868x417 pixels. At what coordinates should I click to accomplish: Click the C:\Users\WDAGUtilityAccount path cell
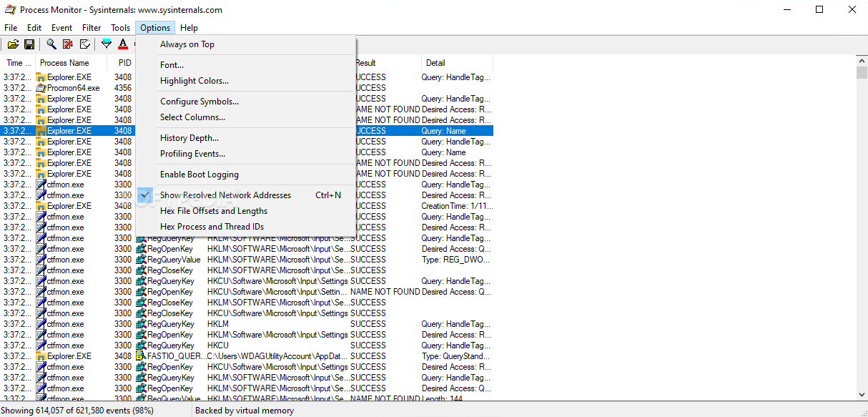(x=277, y=356)
